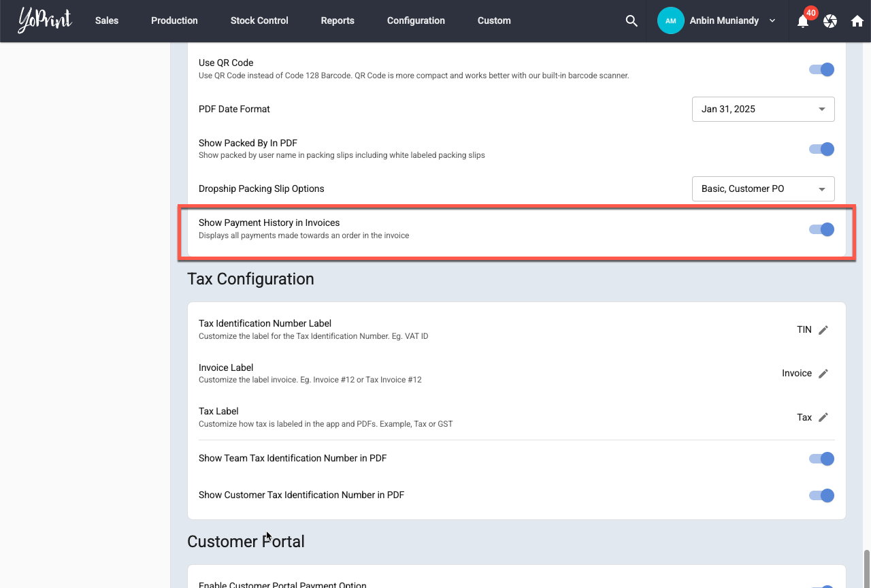Disable the Use QR Code toggle
This screenshot has height=588, width=871.
[821, 69]
